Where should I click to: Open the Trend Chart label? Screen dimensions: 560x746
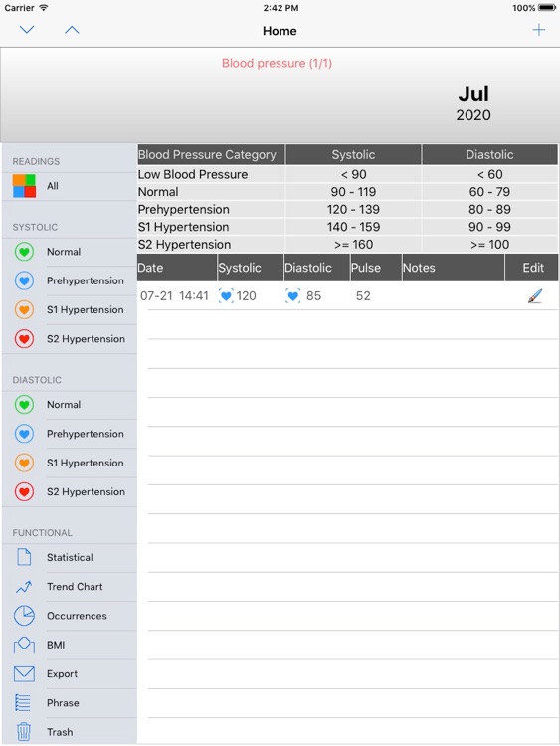[75, 586]
